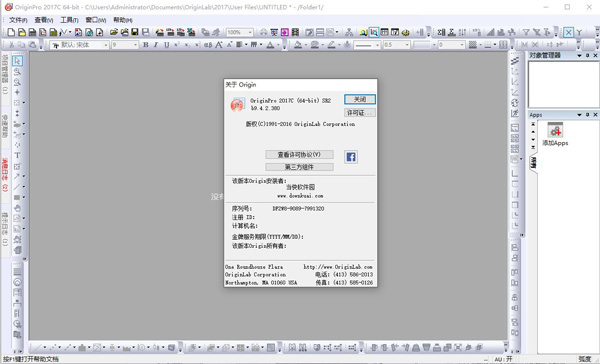Click 查看许可协议(V) button
This screenshot has width=600, height=364.
pyautogui.click(x=299, y=155)
